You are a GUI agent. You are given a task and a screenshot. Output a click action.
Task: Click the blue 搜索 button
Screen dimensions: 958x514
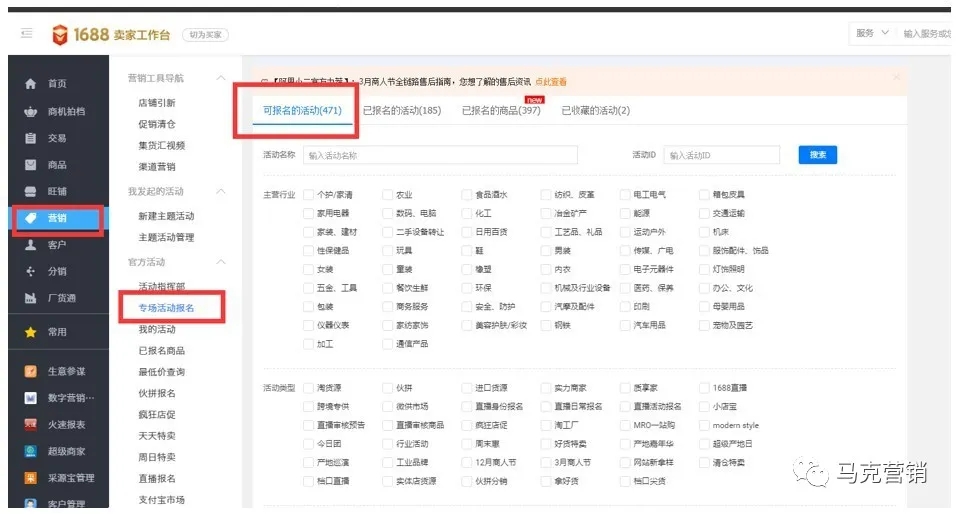[x=817, y=155]
